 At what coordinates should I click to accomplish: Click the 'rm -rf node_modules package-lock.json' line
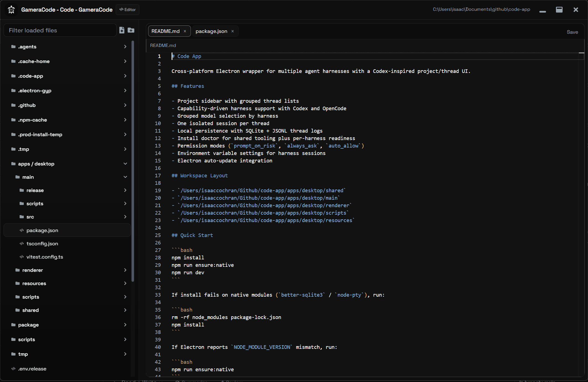tap(226, 317)
